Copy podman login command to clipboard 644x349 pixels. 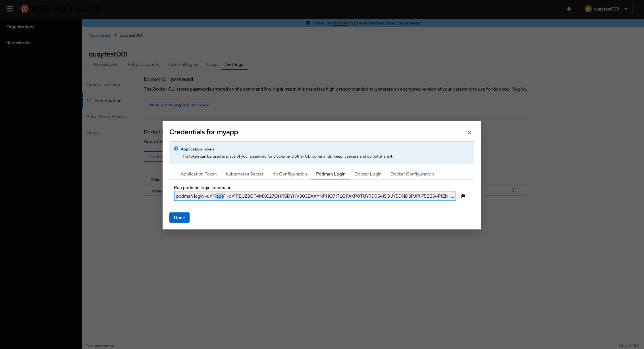coord(463,196)
